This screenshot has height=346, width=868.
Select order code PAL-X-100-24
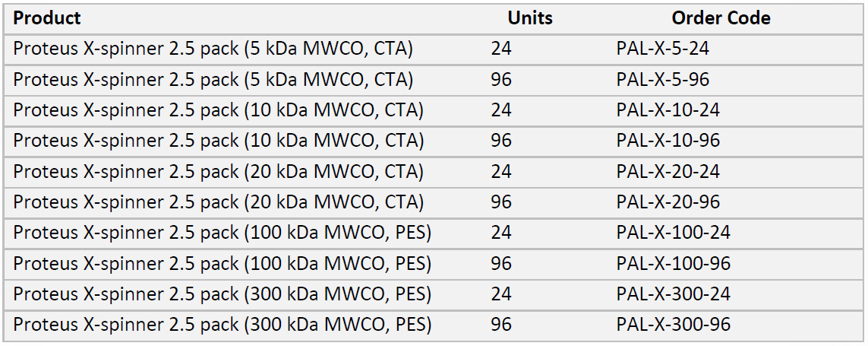click(673, 233)
